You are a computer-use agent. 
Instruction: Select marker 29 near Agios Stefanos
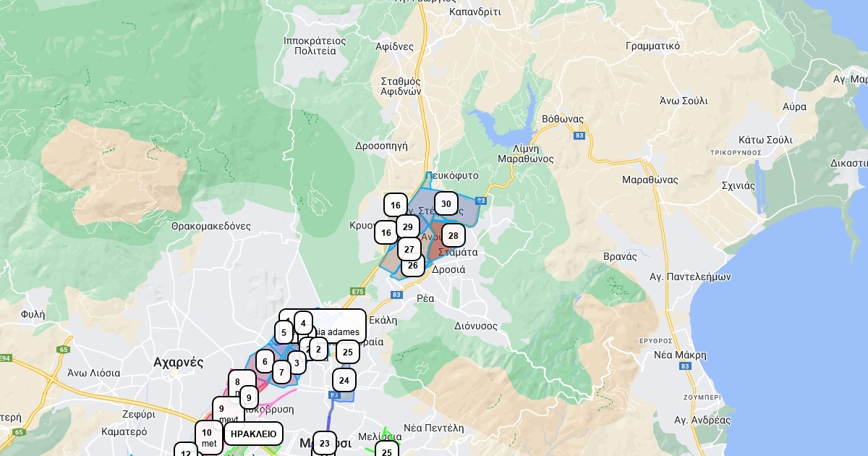point(408,227)
